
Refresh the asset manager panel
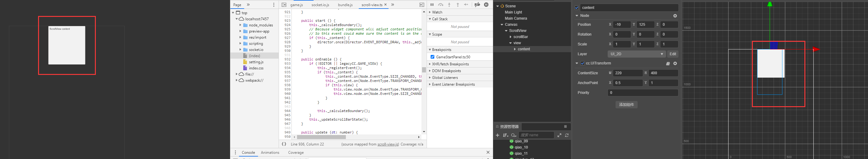click(567, 135)
